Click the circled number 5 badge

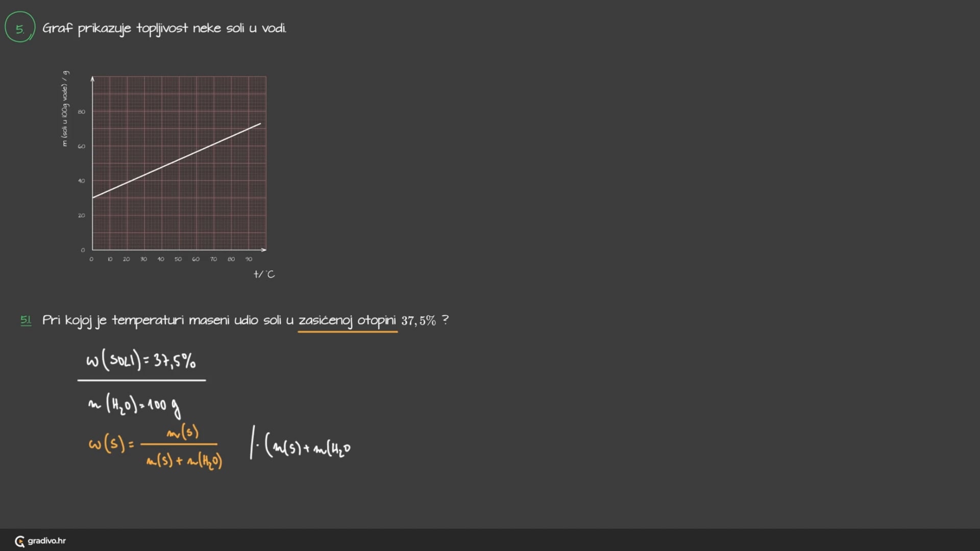point(19,28)
